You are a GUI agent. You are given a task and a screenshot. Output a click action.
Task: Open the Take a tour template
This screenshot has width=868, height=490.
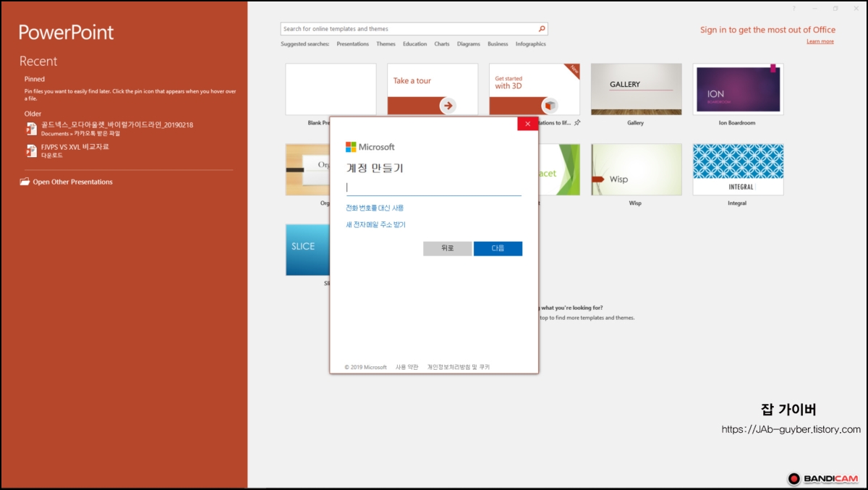tap(433, 89)
